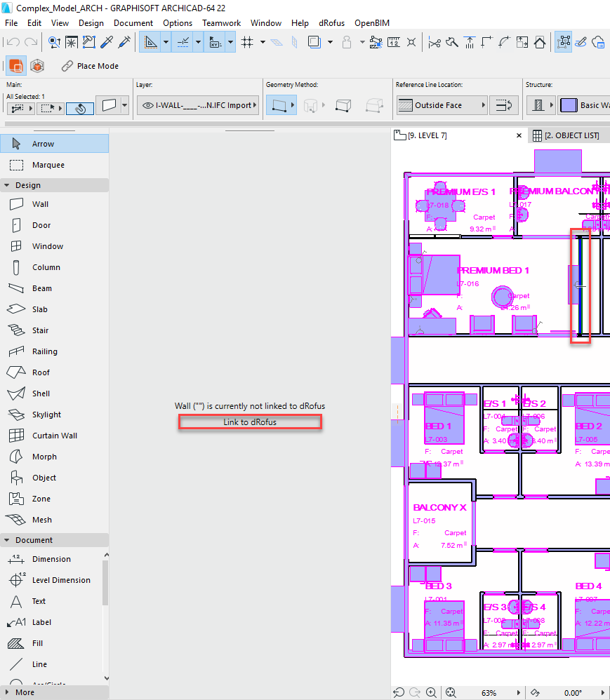Viewport: 610px width, 700px height.
Task: Select the Morph tool
Action: point(44,457)
